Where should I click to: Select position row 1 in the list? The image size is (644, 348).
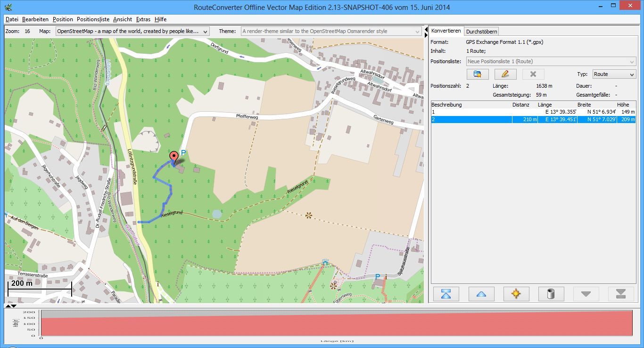point(471,112)
